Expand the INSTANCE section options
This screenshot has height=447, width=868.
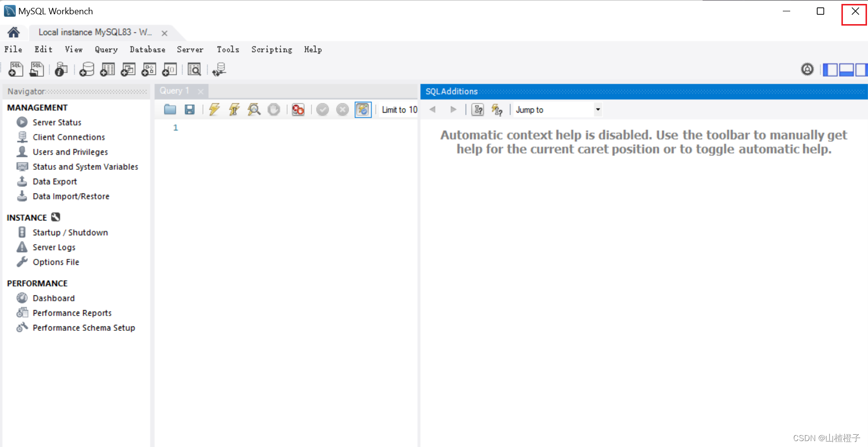pos(55,217)
